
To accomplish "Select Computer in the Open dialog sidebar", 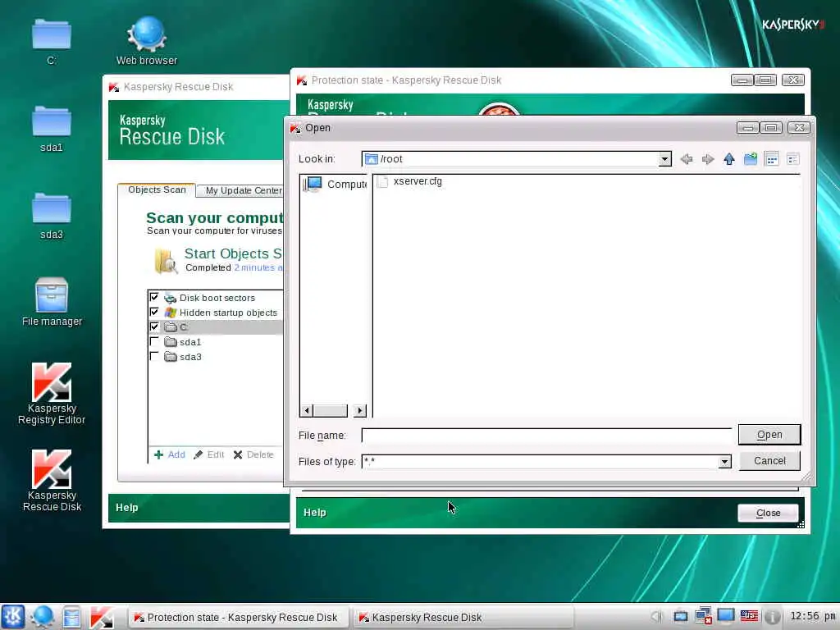I will pos(334,185).
